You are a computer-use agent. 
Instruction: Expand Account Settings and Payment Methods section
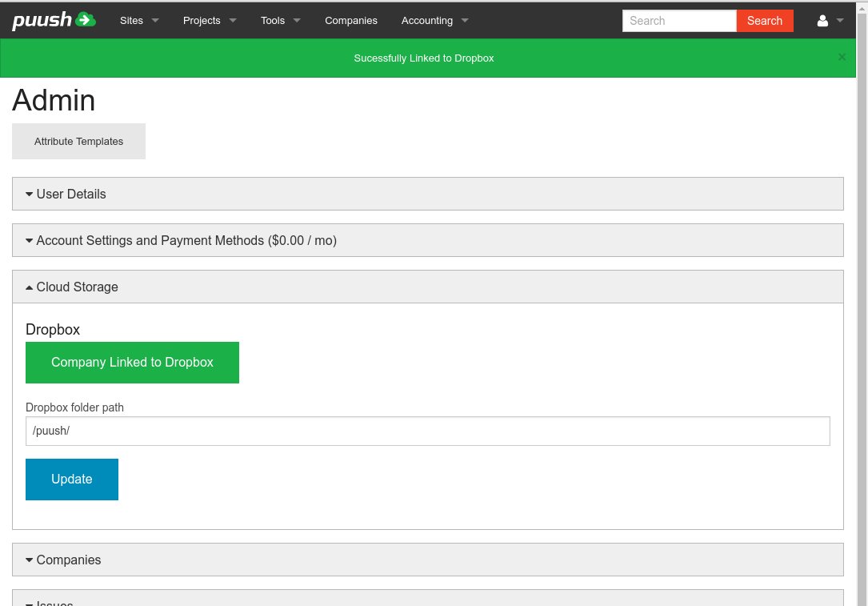point(186,240)
